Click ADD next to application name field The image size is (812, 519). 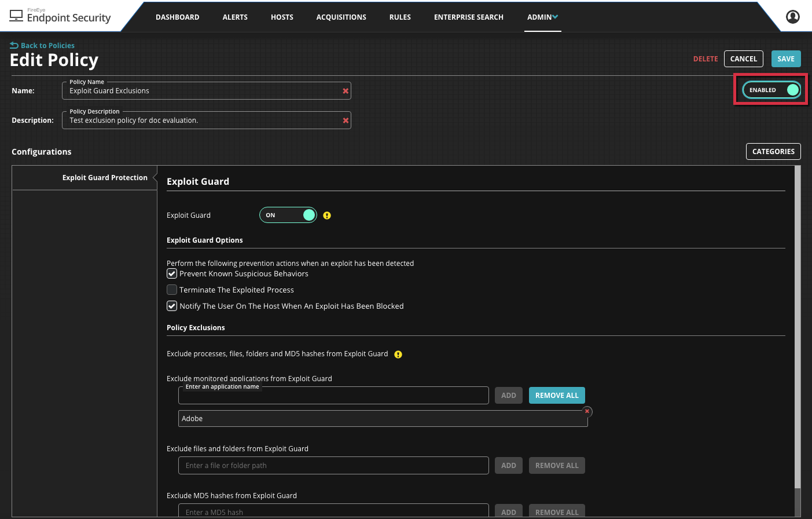coord(509,396)
